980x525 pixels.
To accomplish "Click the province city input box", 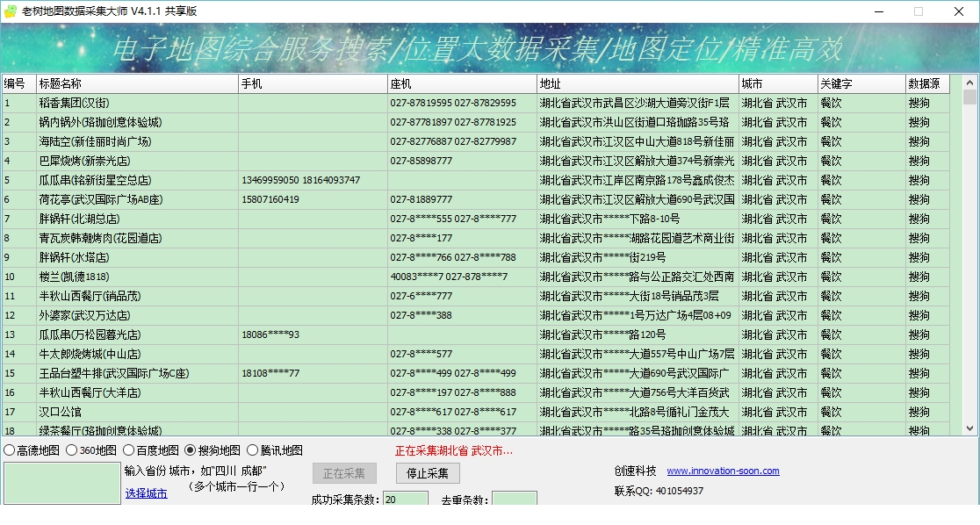I will point(61,483).
